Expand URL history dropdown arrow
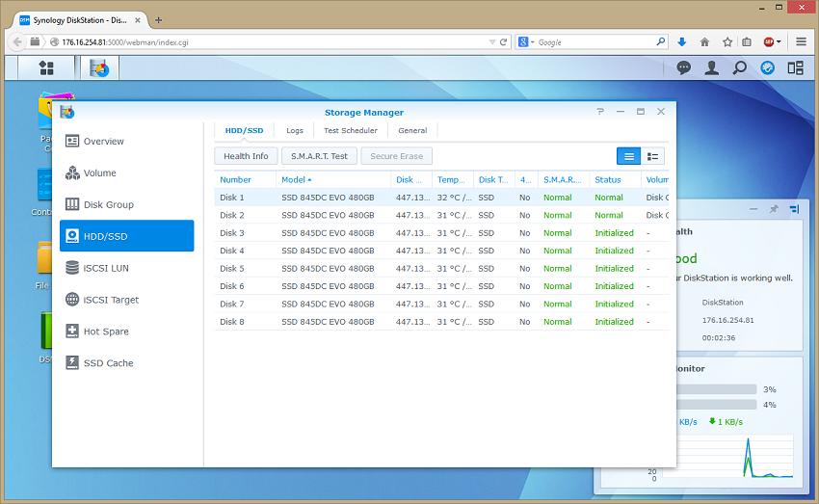 [492, 42]
